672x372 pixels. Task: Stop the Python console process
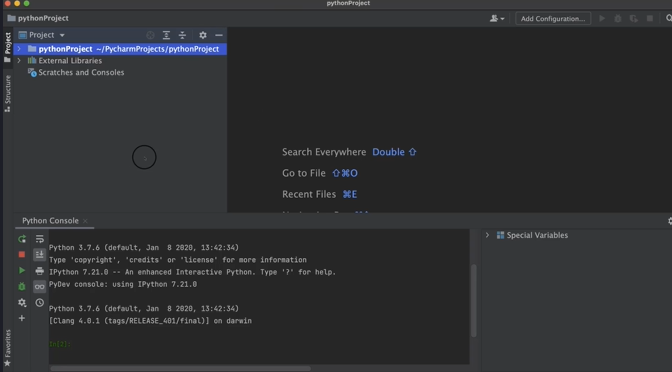(x=22, y=255)
